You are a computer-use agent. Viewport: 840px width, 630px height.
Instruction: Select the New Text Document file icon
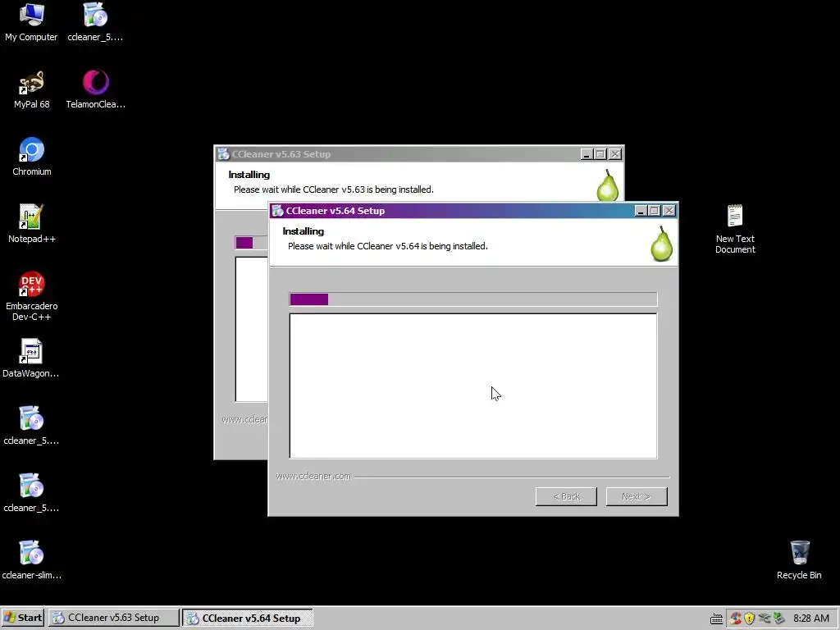pyautogui.click(x=735, y=217)
